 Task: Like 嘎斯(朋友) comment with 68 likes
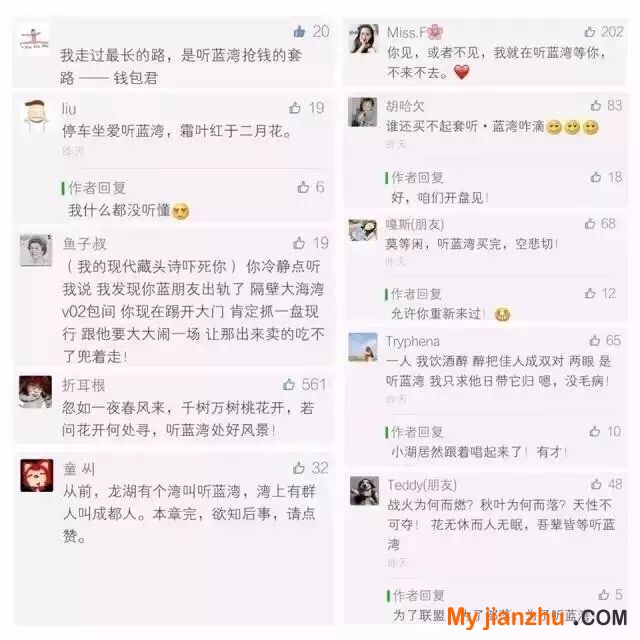590,223
